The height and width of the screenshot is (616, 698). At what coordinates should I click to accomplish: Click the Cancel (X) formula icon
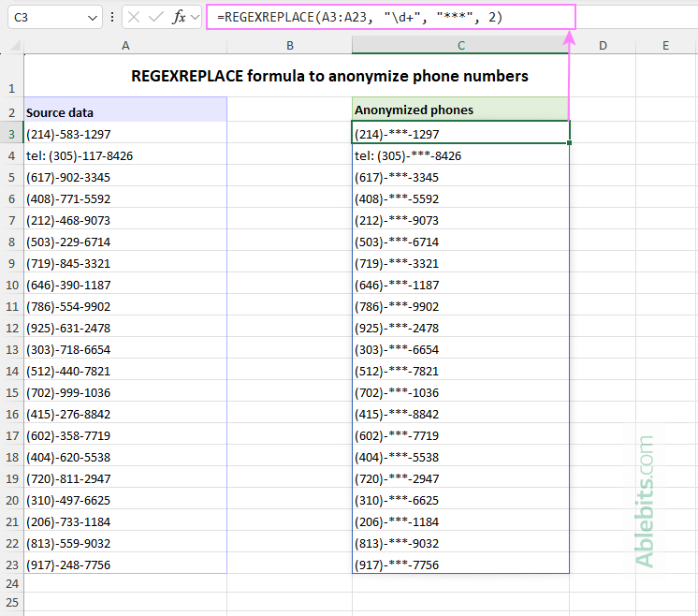(134, 18)
